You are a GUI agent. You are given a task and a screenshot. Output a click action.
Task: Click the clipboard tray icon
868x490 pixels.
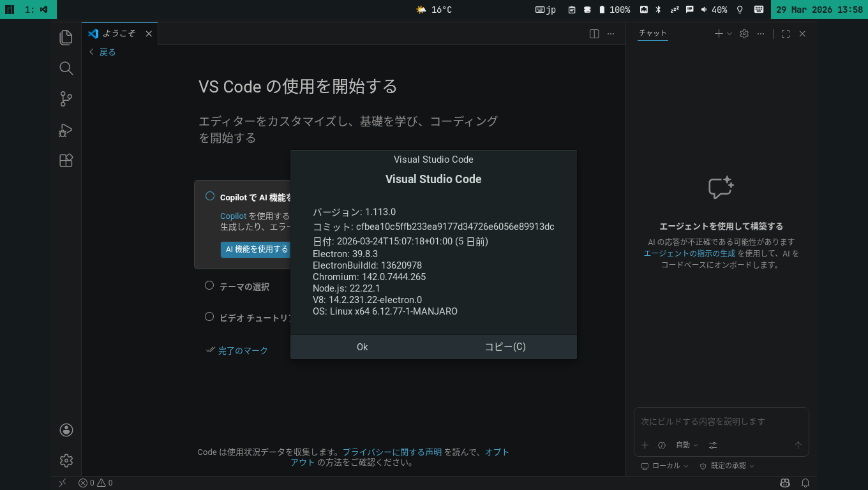pos(572,10)
